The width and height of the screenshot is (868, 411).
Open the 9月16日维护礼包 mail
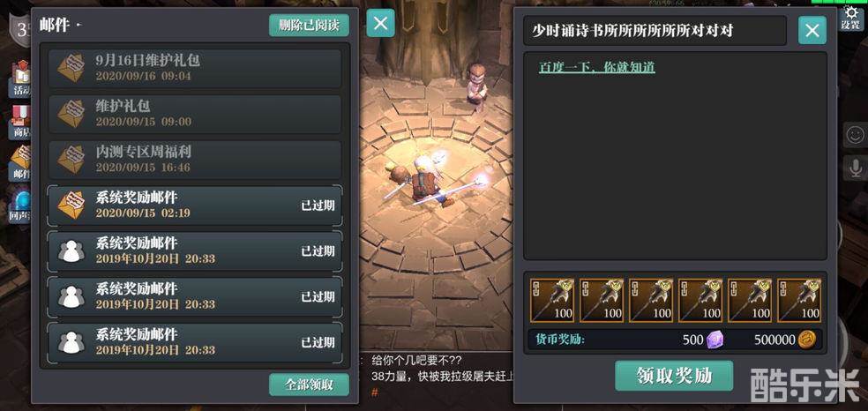[194, 68]
